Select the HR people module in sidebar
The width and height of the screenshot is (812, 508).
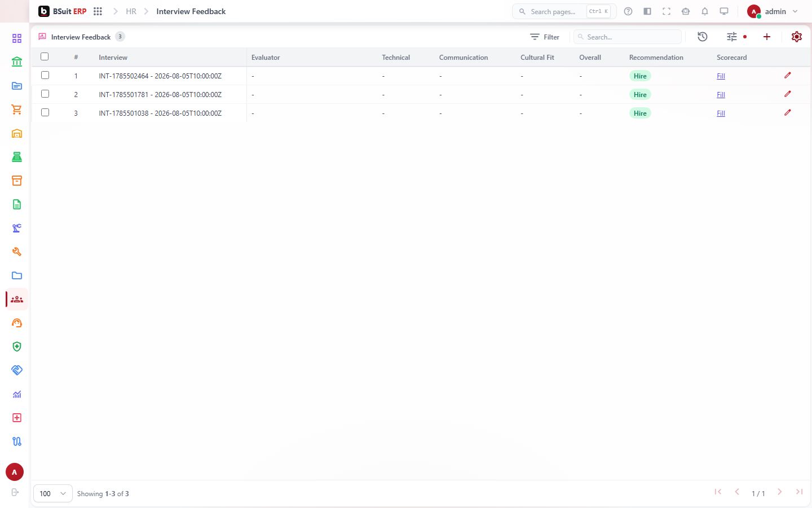click(17, 299)
